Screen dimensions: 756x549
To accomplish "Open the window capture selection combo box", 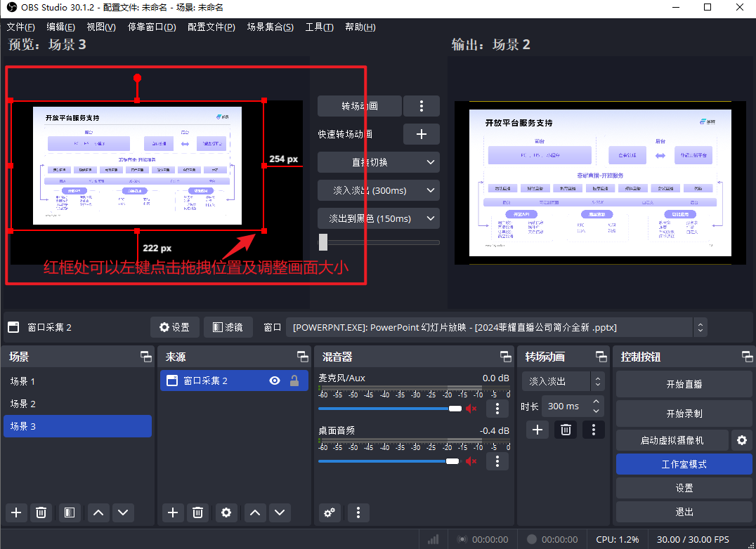I will (495, 327).
